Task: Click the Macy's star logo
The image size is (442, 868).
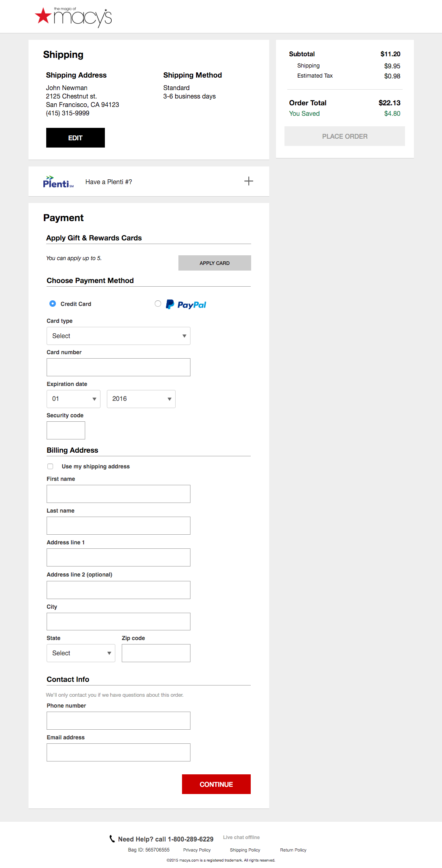Action: 43,16
